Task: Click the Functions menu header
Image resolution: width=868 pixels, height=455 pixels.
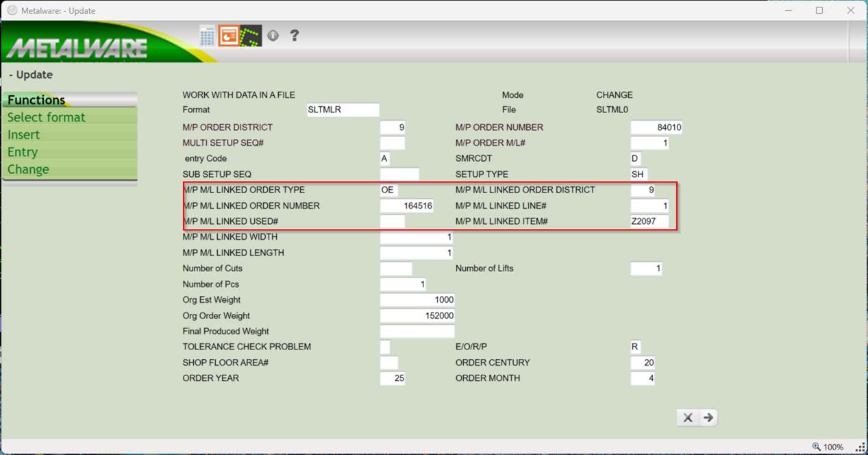Action: (x=69, y=100)
